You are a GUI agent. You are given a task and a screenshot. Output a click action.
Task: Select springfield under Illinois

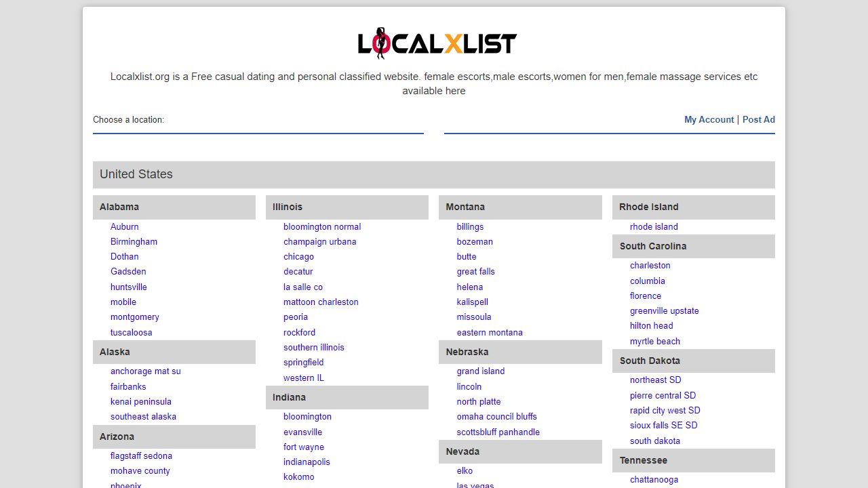pyautogui.click(x=304, y=362)
